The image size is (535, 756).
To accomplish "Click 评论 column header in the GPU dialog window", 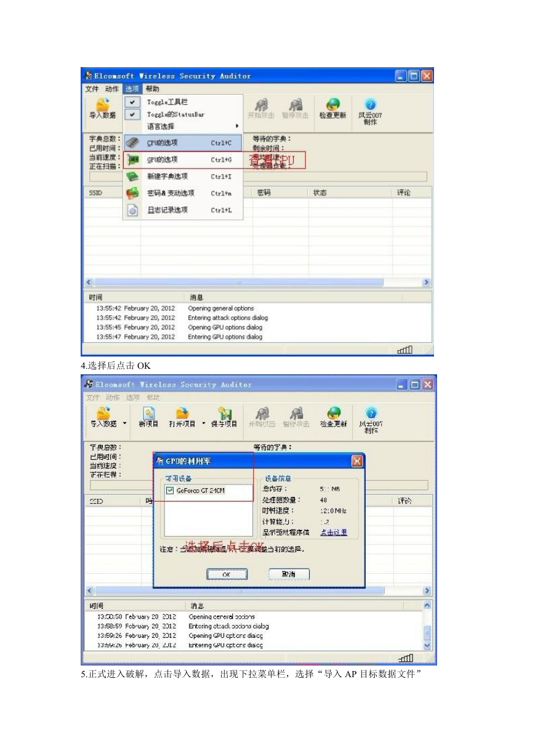I will tap(406, 501).
